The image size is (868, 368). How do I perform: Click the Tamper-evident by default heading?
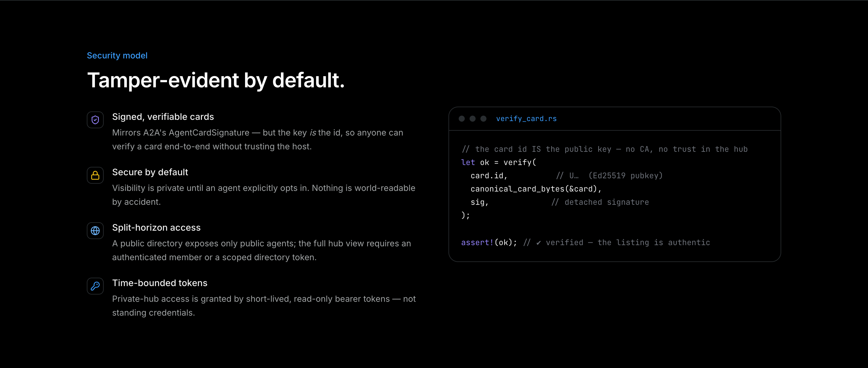click(216, 80)
